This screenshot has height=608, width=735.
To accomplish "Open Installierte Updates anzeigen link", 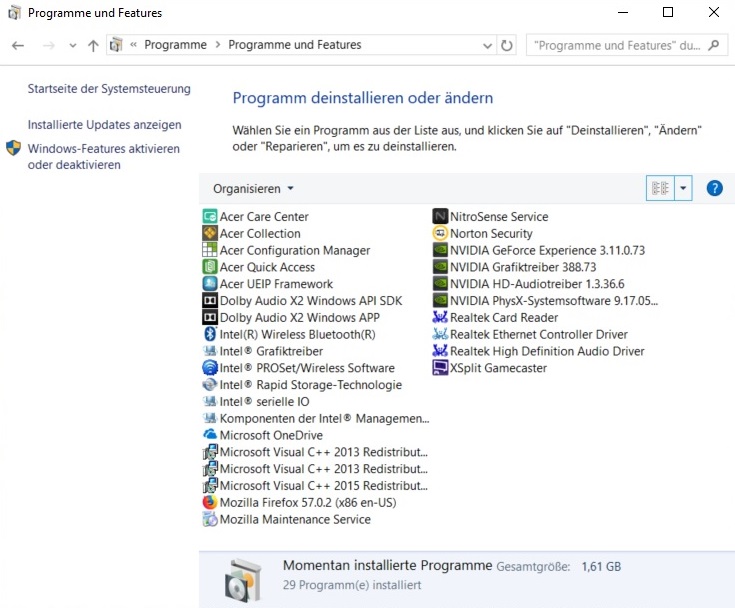I will [x=105, y=125].
